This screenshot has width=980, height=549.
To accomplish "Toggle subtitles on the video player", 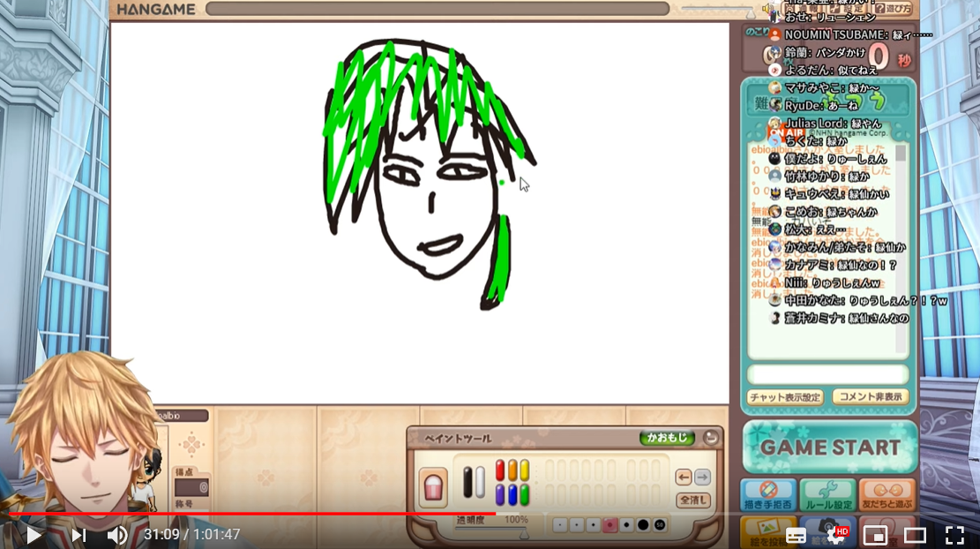I will tap(796, 535).
